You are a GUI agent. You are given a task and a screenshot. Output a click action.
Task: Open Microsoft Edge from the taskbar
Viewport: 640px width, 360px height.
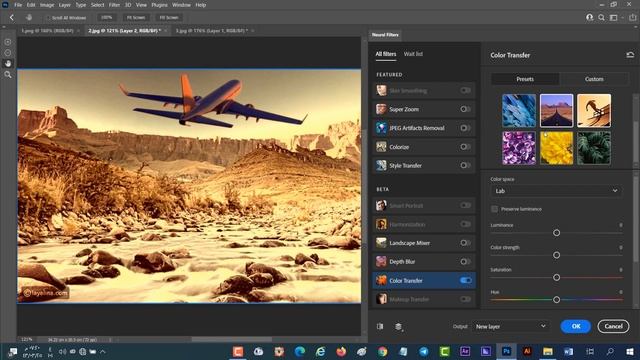coord(300,351)
